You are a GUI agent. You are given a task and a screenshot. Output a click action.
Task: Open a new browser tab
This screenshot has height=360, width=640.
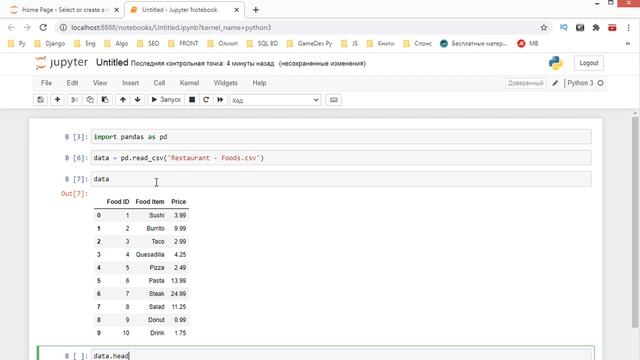tap(256, 10)
